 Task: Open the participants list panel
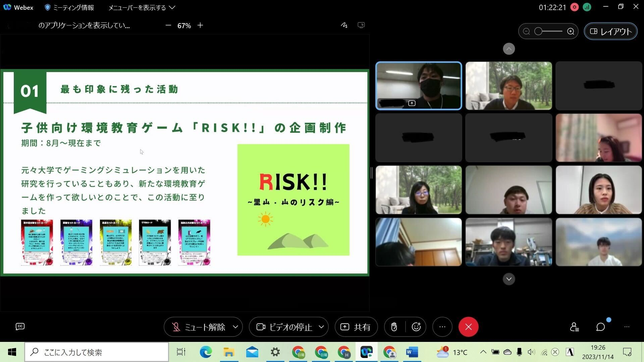coord(574,327)
